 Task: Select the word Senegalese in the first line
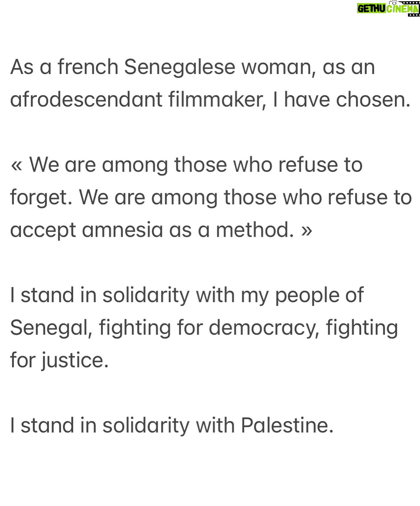point(180,67)
